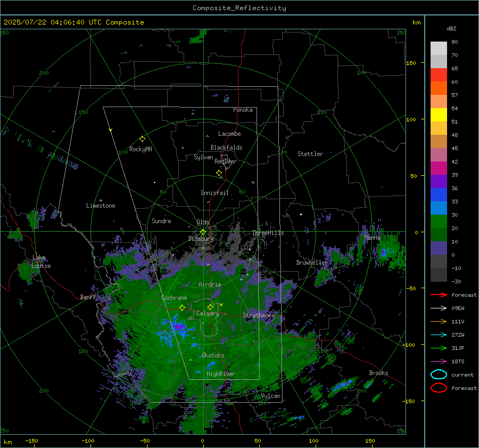Click the Vulcan city label
The width and height of the screenshot is (479, 448).
271,396
